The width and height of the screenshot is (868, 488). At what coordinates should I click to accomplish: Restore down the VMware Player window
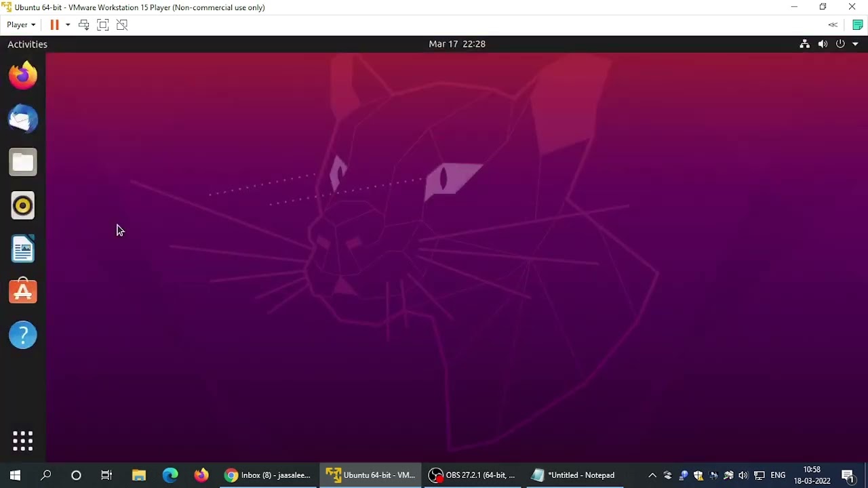(x=823, y=7)
